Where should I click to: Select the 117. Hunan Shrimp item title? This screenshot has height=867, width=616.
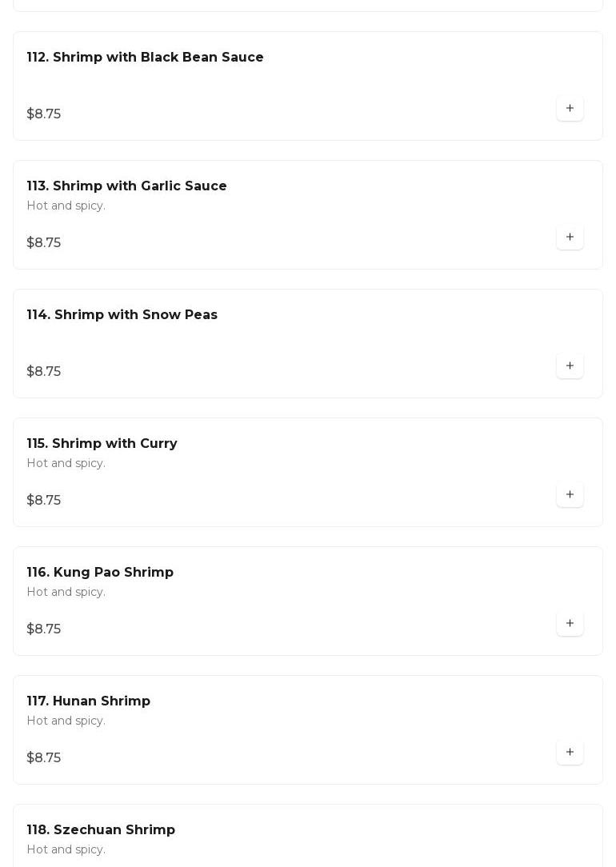pos(88,701)
